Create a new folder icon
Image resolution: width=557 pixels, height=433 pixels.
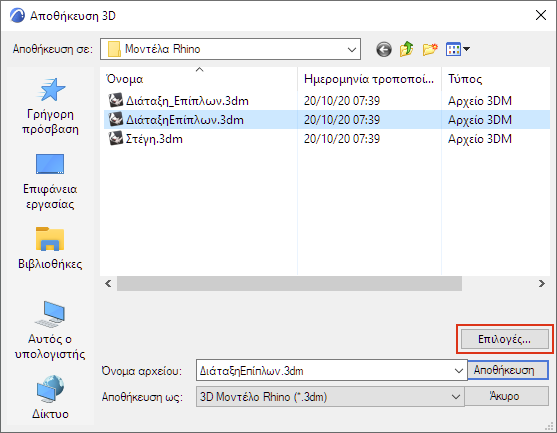[x=430, y=49]
